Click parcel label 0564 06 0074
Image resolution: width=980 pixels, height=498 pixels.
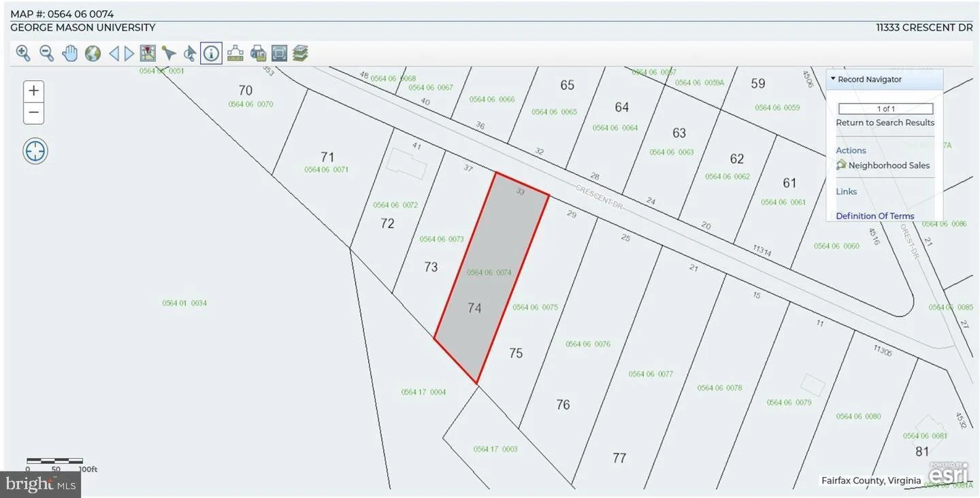click(x=489, y=273)
